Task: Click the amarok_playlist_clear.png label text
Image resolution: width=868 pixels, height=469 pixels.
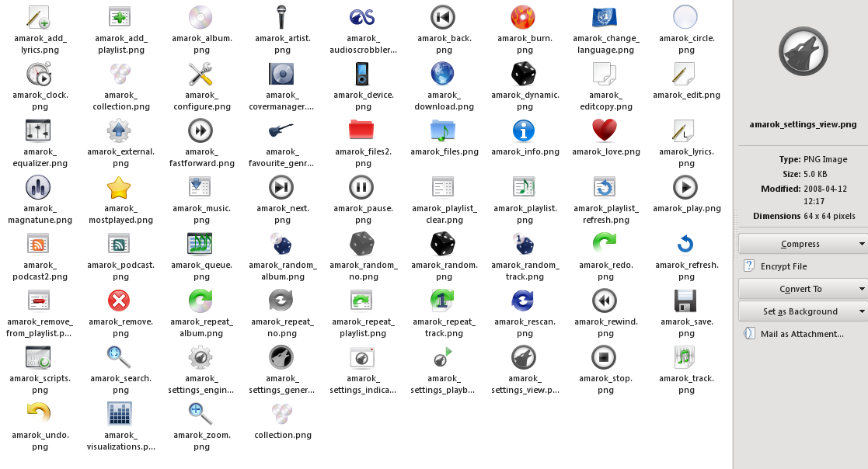Action: click(444, 214)
